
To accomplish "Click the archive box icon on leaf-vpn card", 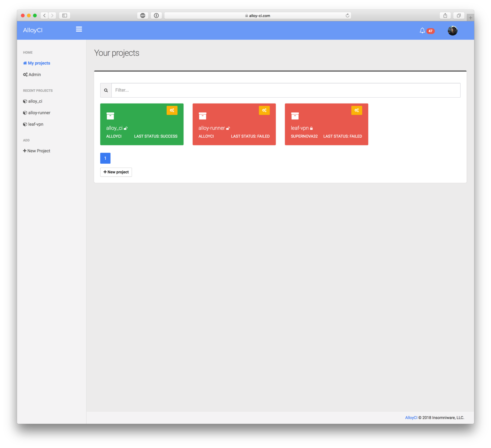I will pyautogui.click(x=295, y=116).
